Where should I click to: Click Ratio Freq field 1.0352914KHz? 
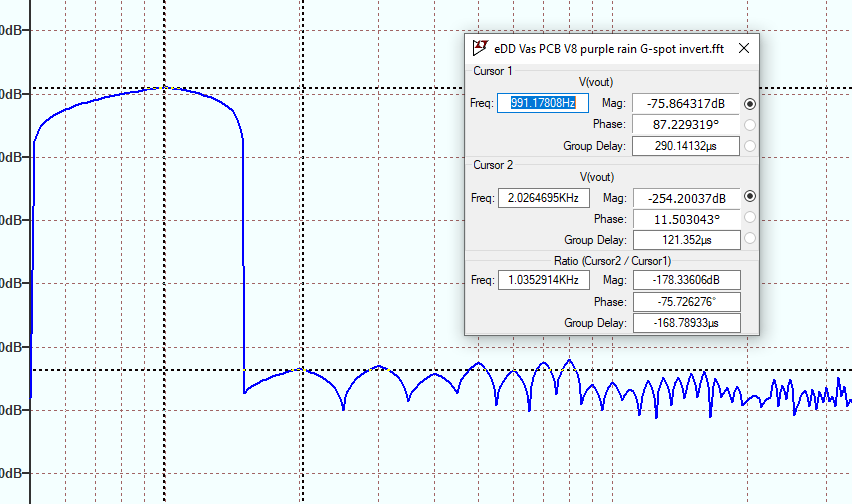tap(544, 280)
